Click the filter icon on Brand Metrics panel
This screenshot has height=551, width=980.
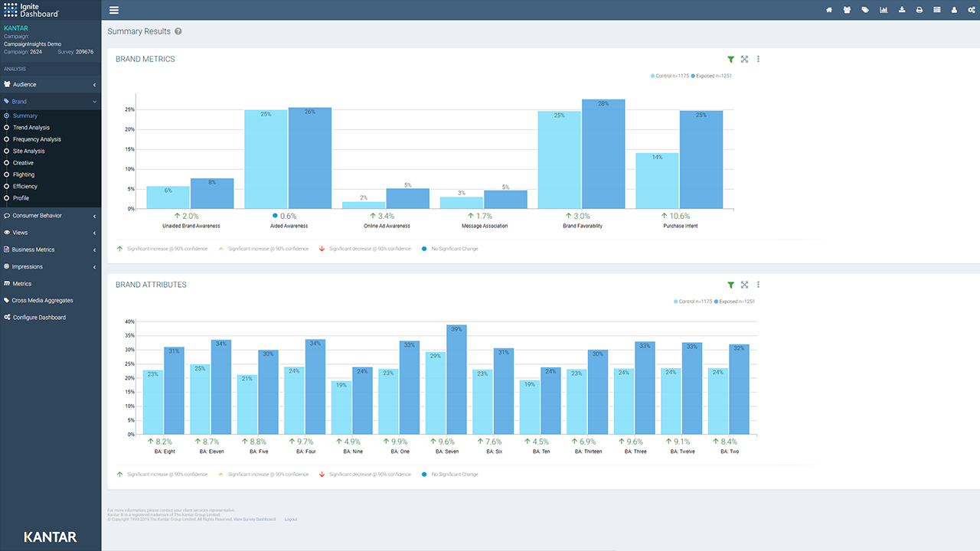click(730, 60)
